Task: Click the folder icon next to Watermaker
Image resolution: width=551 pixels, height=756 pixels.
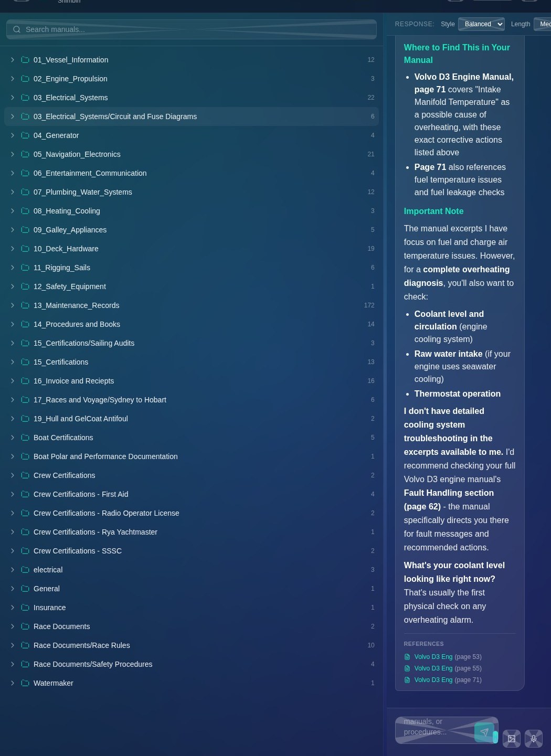Action: [25, 683]
